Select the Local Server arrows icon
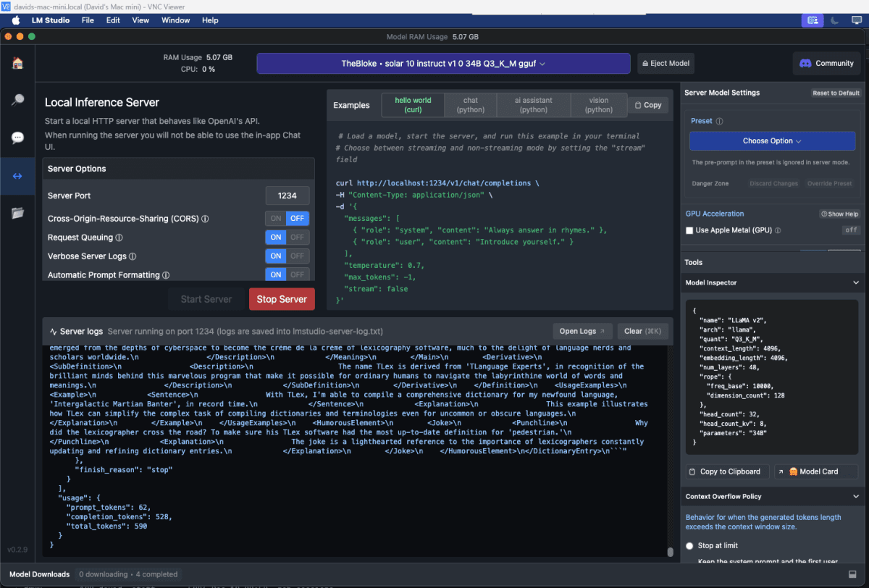 pos(17,176)
